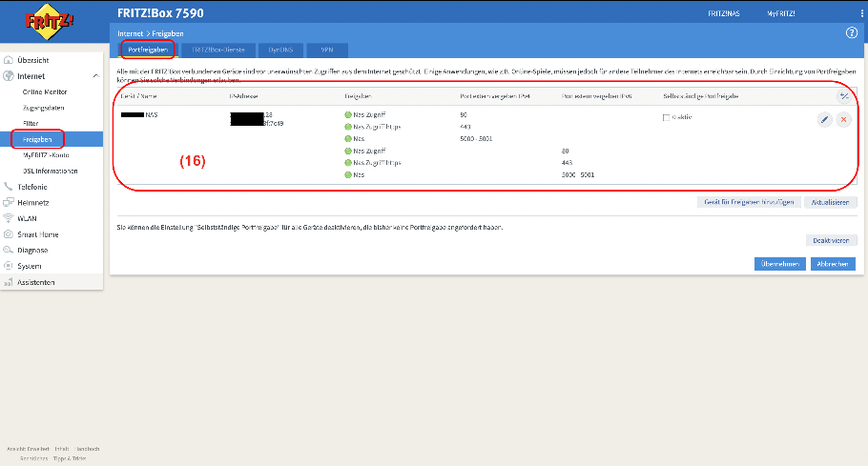The image size is (868, 466).
Task: Click the column sort icon in table header
Action: pyautogui.click(x=843, y=96)
